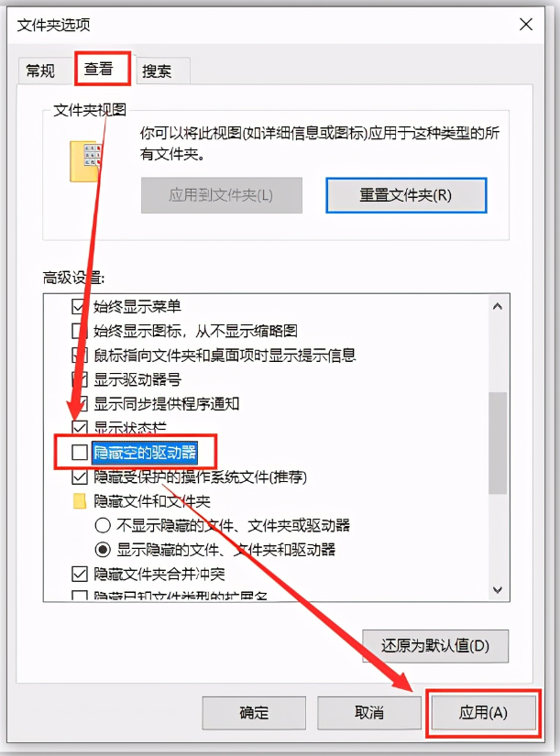Uncheck 隐藏受保护的操作系统文件(推荐)
This screenshot has width=560, height=756.
[80, 477]
